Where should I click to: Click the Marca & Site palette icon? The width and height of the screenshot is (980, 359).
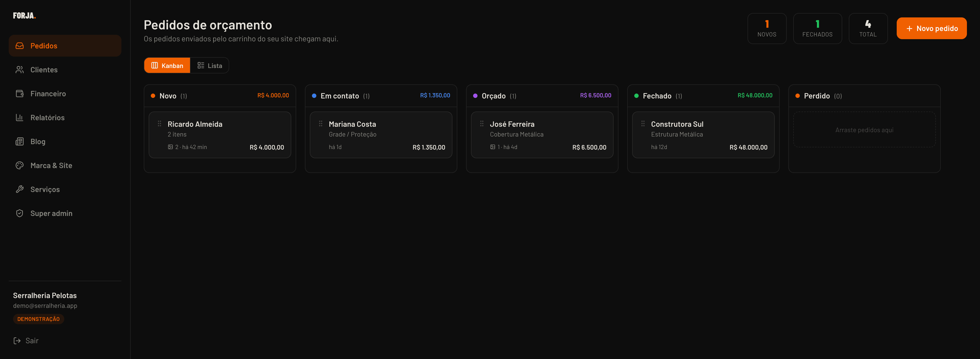(20, 165)
